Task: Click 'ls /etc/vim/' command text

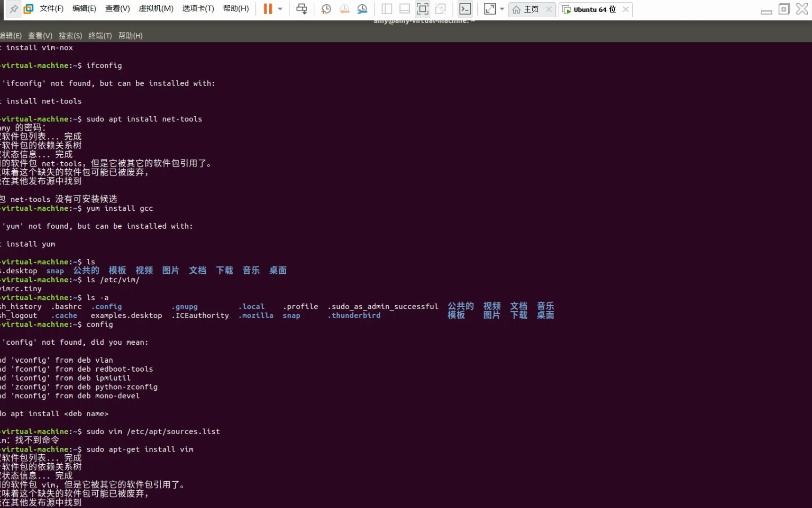Action: click(113, 280)
